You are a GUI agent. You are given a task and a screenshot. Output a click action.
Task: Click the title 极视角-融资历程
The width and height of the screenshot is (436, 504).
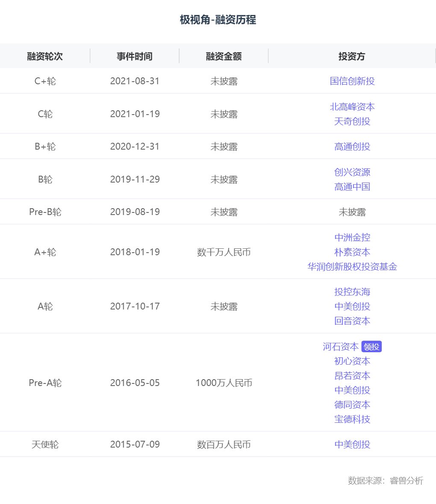[218, 20]
